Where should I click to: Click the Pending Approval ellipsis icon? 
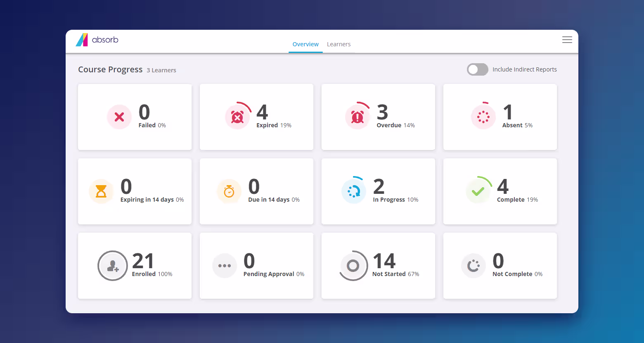tap(225, 266)
